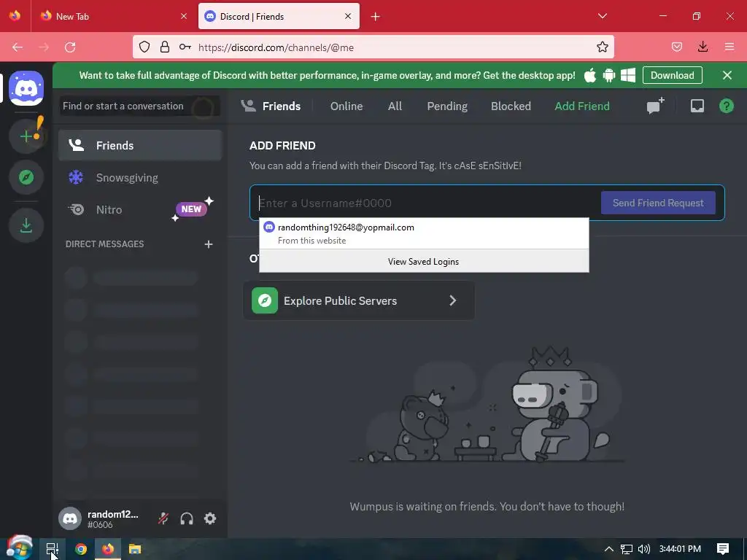Select the Pending friends tab
This screenshot has width=747, height=560.
tap(447, 106)
